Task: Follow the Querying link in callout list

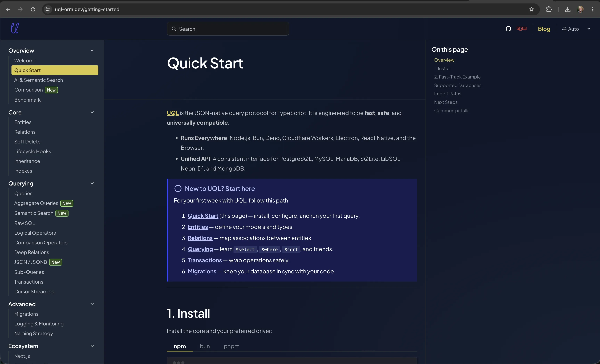Action: coord(200,249)
